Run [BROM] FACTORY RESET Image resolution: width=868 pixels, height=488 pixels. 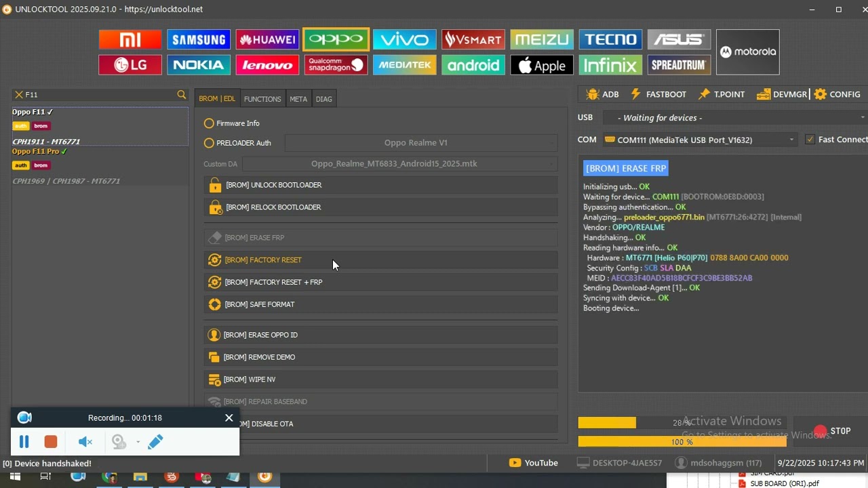coord(380,260)
